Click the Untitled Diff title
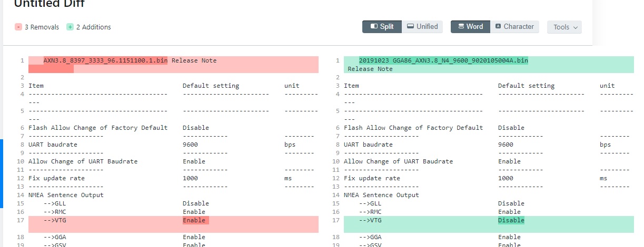The height and width of the screenshot is (247, 644). click(x=49, y=4)
